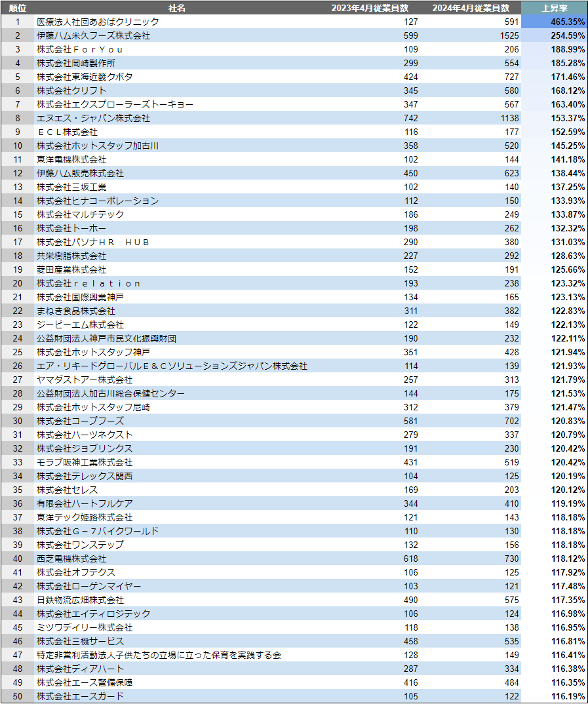Image resolution: width=588 pixels, height=704 pixels.
Task: Click the company name 伊藤ハム米久フーズ株式会社
Action: [x=93, y=35]
